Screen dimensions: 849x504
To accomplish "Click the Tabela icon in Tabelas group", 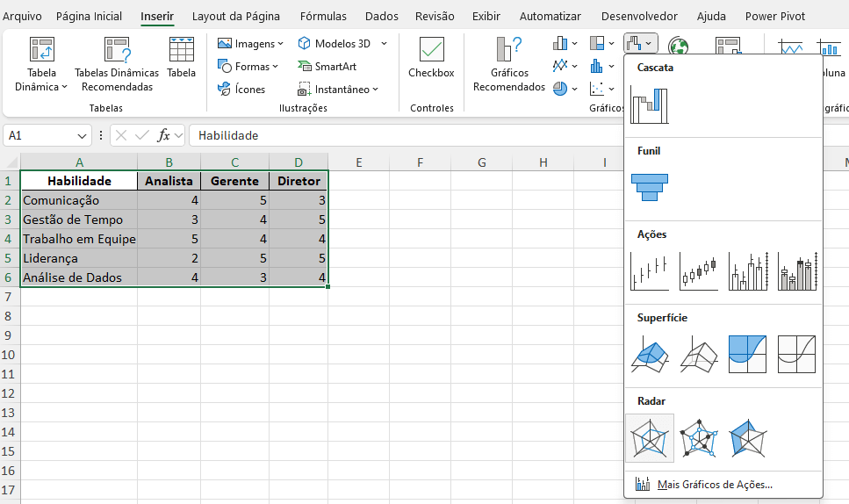I will (182, 59).
